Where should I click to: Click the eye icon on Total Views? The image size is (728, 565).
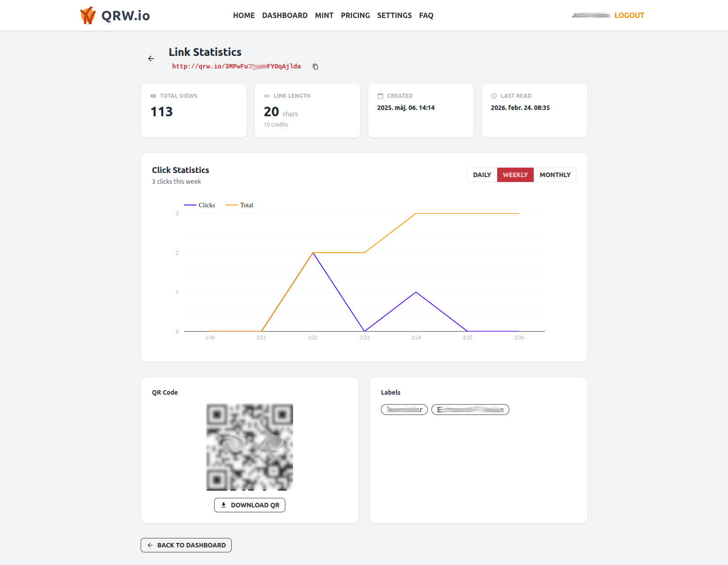(153, 96)
